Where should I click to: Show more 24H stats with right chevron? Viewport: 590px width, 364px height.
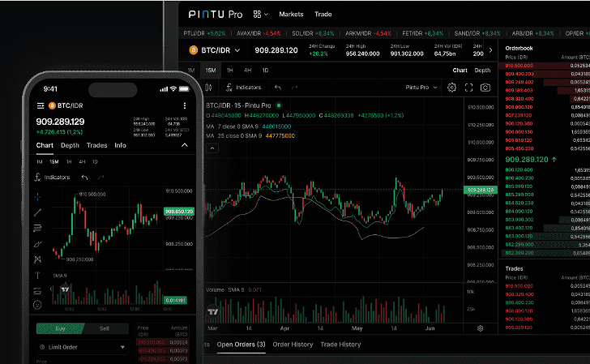490,50
